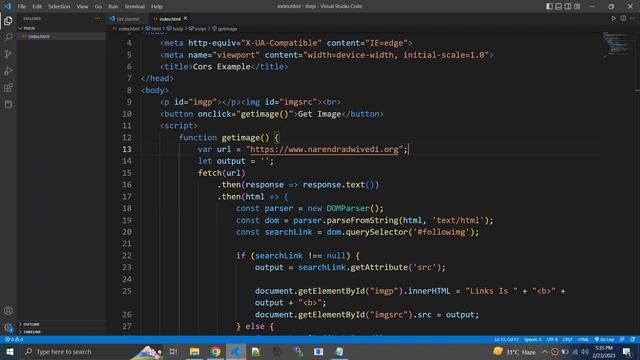
Task: Click the html breadcrumb segment
Action: coord(154,29)
